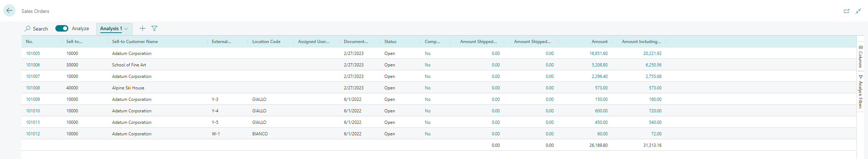Screen dimensions: 868x159
Task: Click the Location Code column header
Action: (x=266, y=42)
